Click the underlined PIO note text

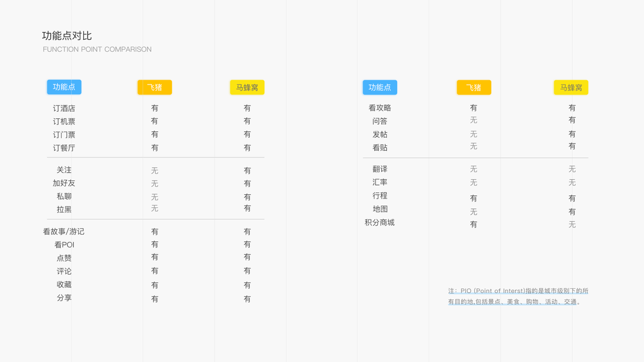click(518, 296)
